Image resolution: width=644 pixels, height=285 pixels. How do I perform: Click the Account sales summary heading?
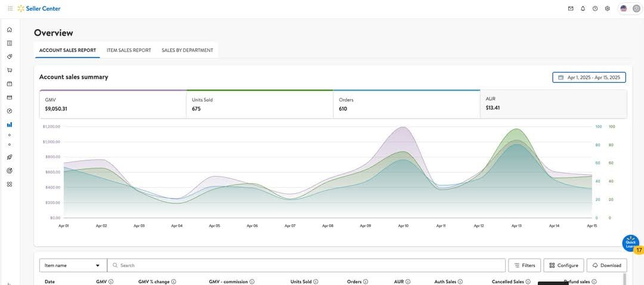click(x=73, y=77)
